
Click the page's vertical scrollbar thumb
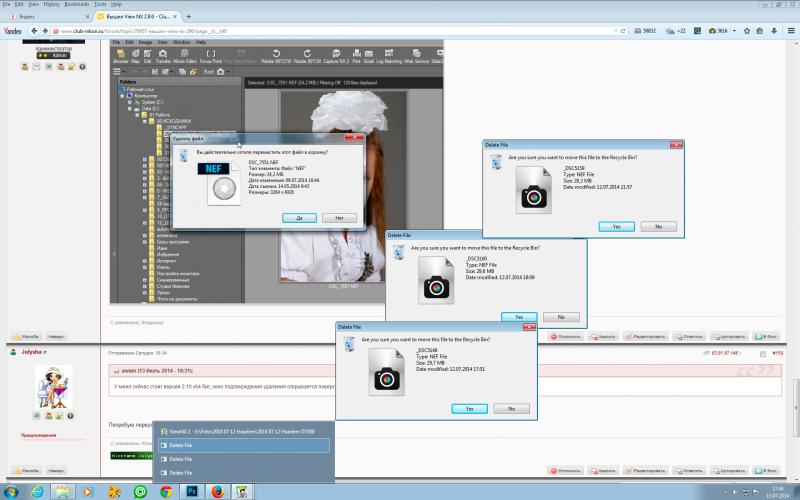[795, 408]
